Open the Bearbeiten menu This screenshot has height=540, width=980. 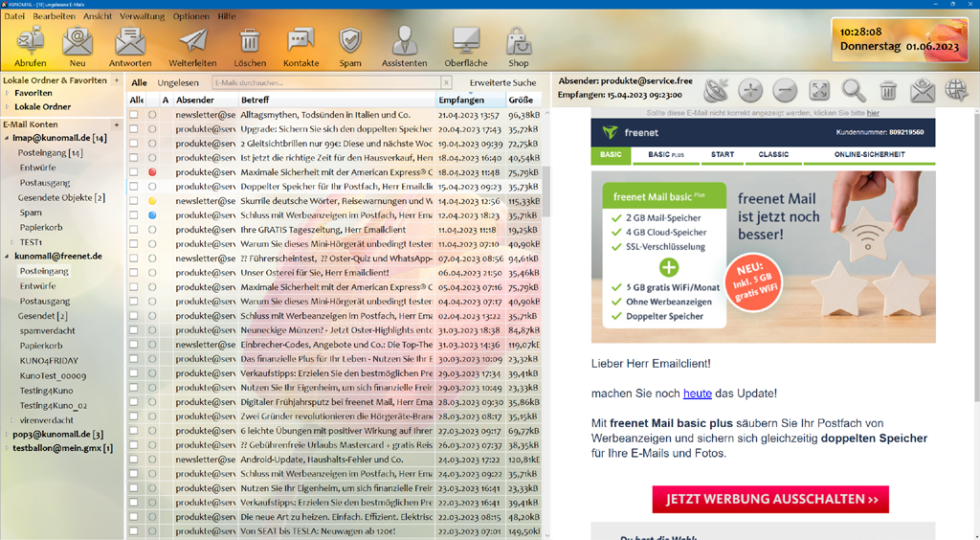(54, 16)
